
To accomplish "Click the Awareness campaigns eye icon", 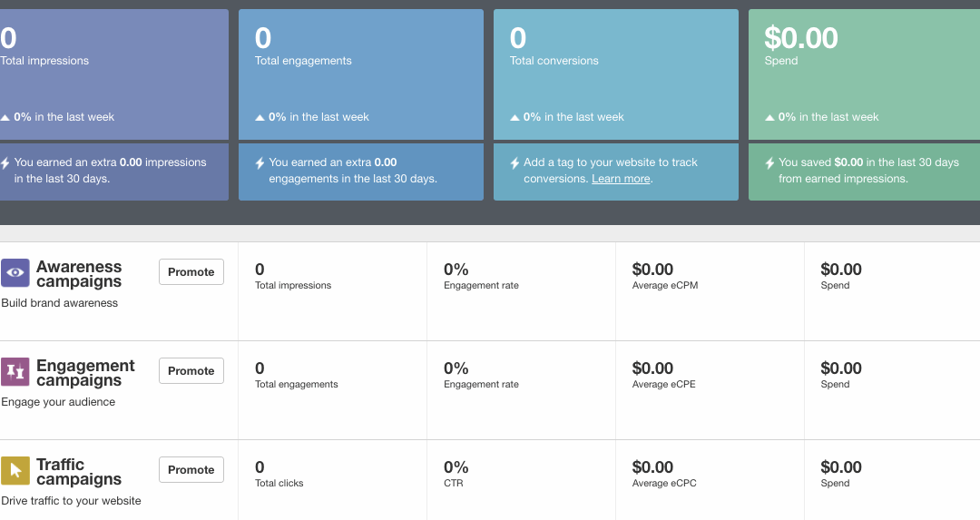I will (x=15, y=273).
